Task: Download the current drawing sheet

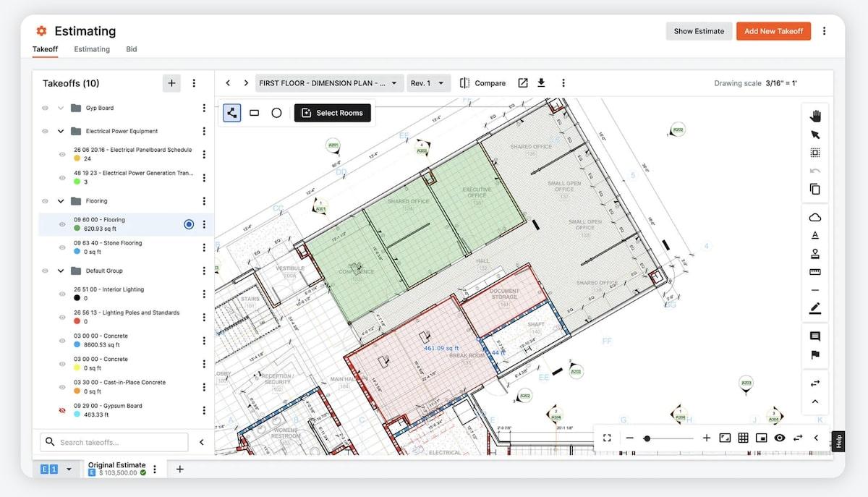Action: coord(541,83)
